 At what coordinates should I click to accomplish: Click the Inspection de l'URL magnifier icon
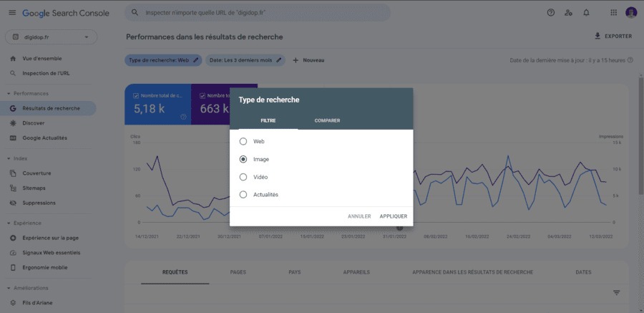coord(13,74)
